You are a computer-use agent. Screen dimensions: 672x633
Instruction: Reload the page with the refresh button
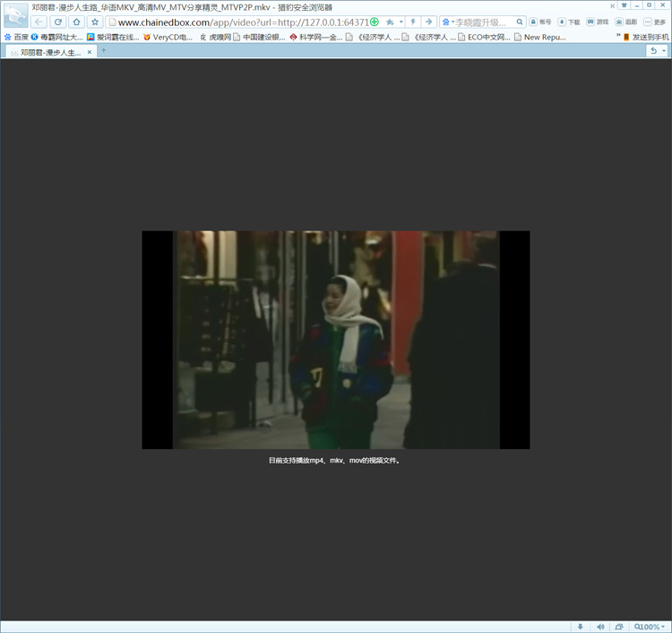pos(58,22)
